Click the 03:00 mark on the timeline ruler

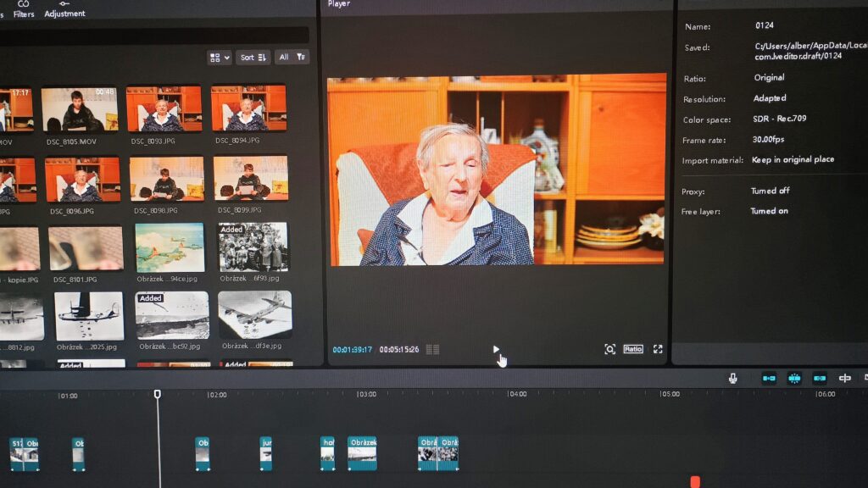(366, 395)
